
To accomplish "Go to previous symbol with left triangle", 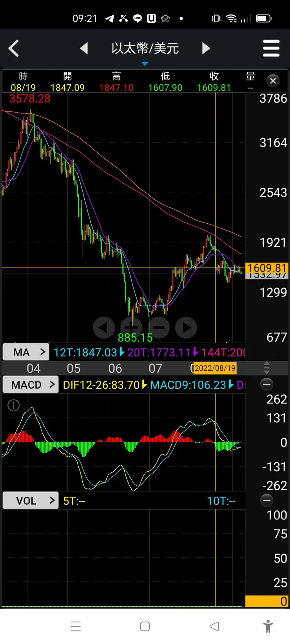I will (x=84, y=48).
